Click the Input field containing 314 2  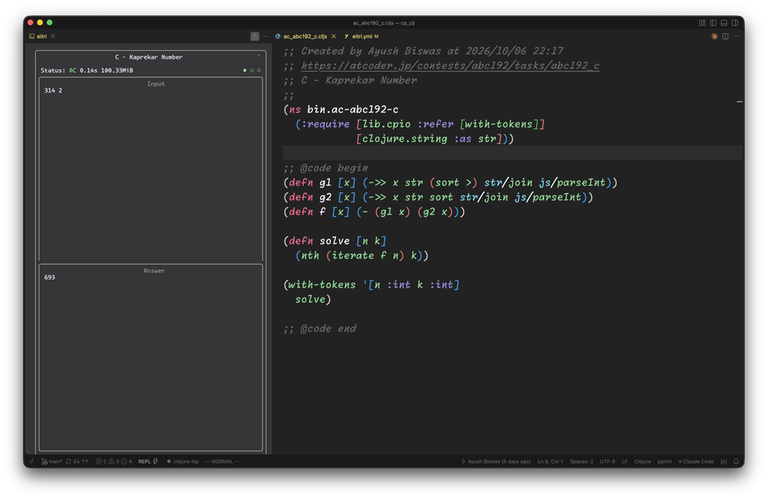point(151,170)
